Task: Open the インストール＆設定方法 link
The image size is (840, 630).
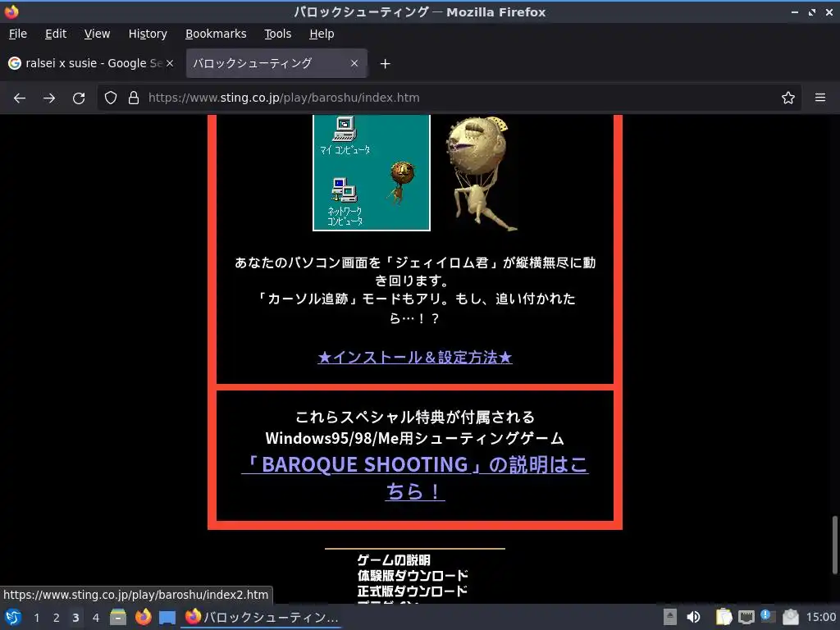Action: click(414, 358)
